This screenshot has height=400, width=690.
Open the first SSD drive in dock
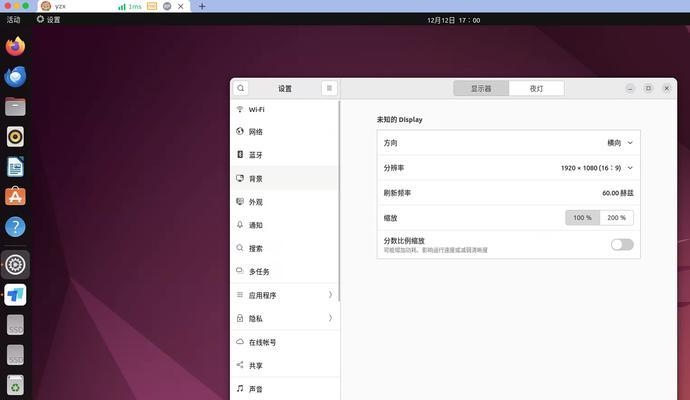pyautogui.click(x=15, y=325)
